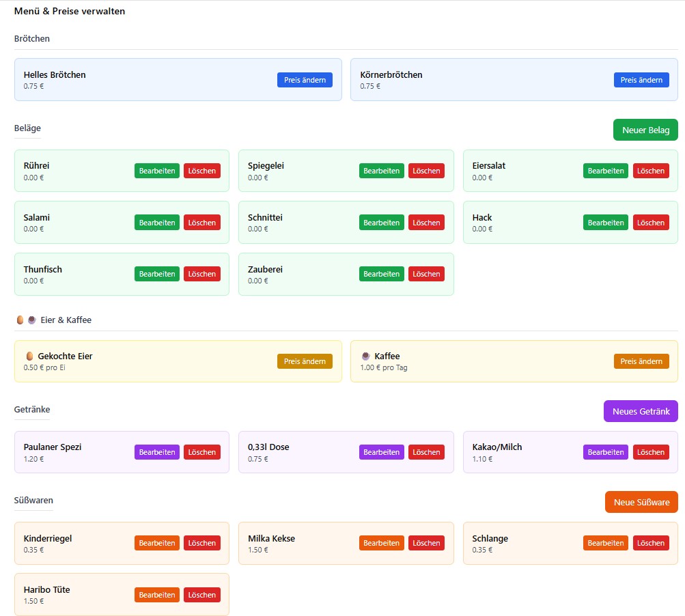
Task: Edit the Zauberei topping
Action: coord(381,274)
